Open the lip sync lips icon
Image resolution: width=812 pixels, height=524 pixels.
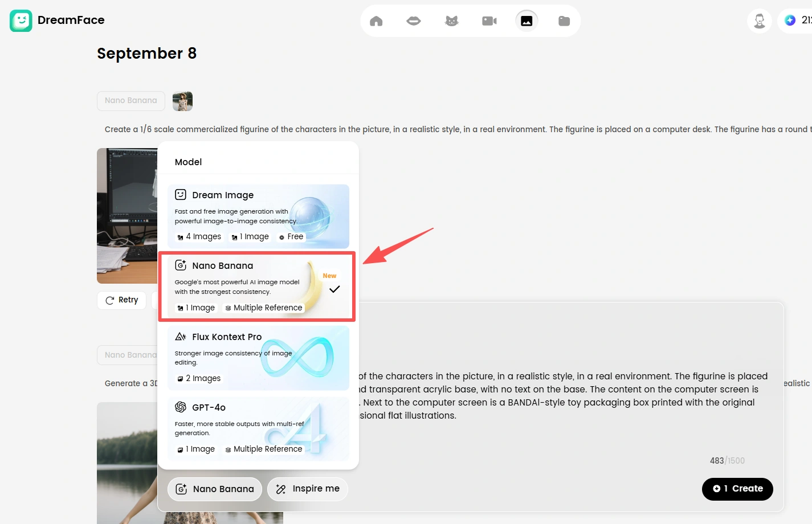(414, 21)
